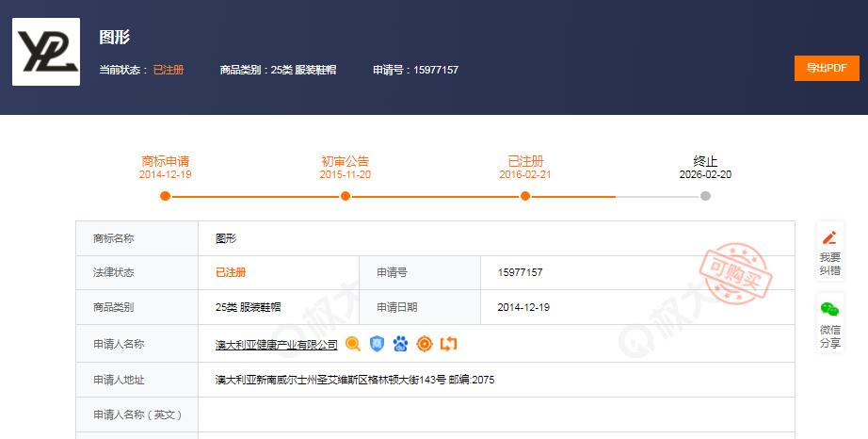Export the record with 导出PDF button
Screen dimensions: 868x439
point(827,68)
